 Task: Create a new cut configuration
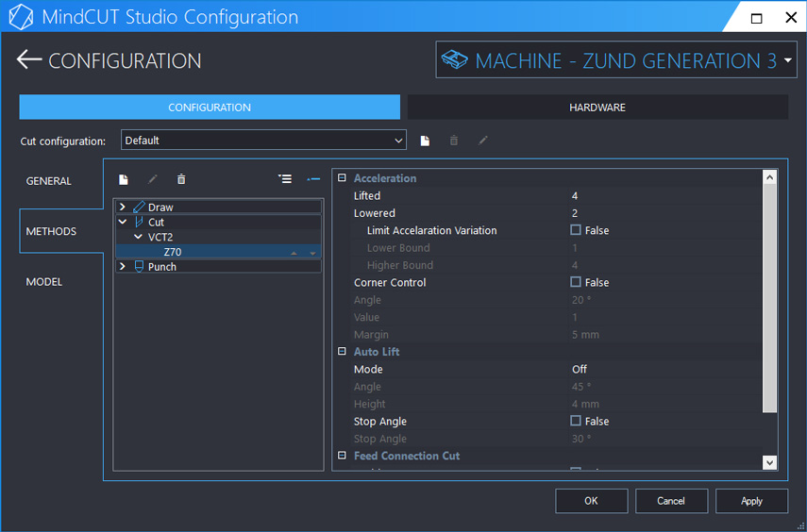425,141
